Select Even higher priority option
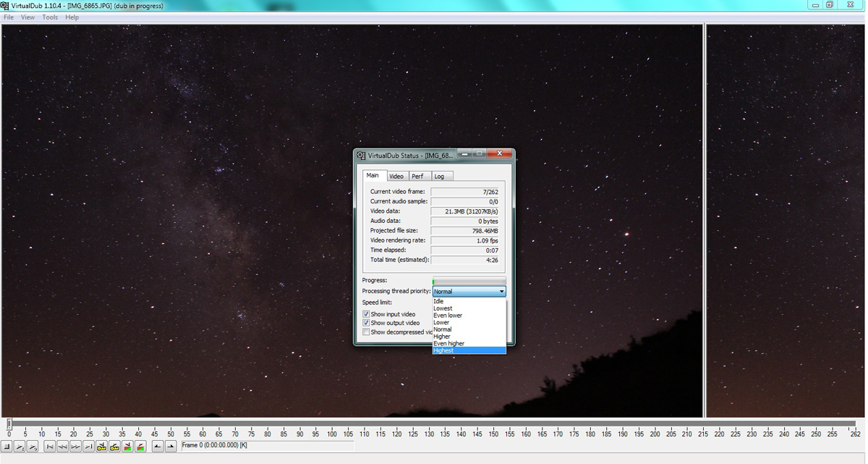The image size is (868, 464). tap(469, 343)
